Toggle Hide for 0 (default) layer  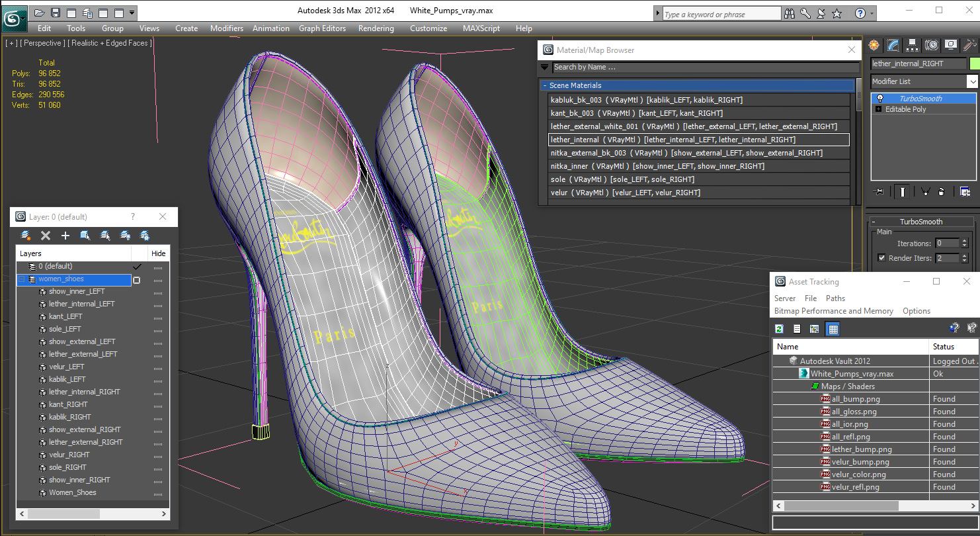pyautogui.click(x=158, y=267)
